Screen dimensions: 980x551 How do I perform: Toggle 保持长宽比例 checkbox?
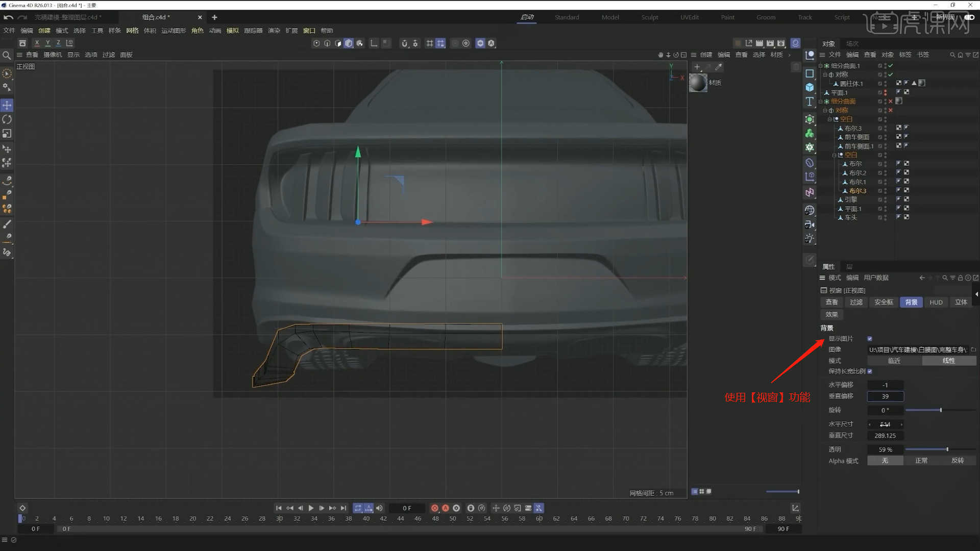point(870,371)
